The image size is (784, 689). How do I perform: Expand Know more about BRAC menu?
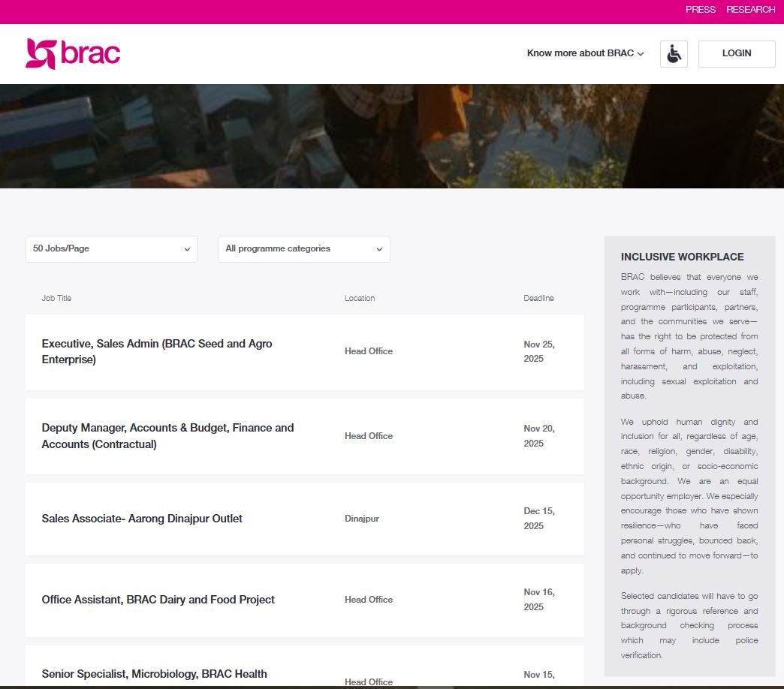pos(585,53)
